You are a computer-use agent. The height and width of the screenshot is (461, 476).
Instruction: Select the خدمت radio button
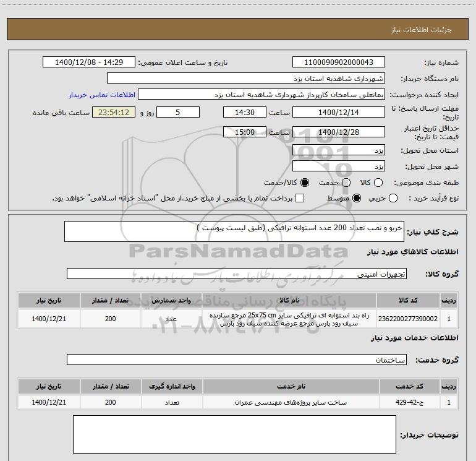[346, 183]
